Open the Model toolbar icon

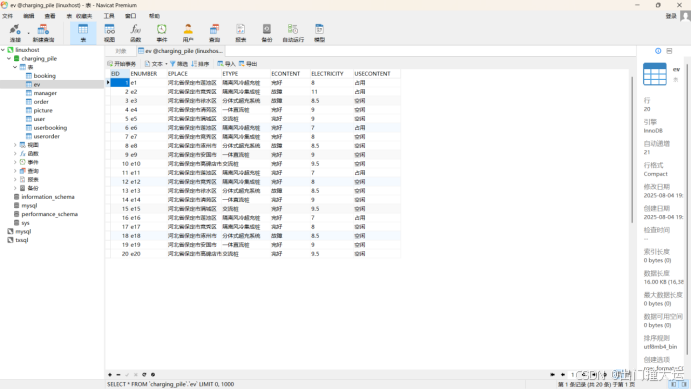point(320,33)
